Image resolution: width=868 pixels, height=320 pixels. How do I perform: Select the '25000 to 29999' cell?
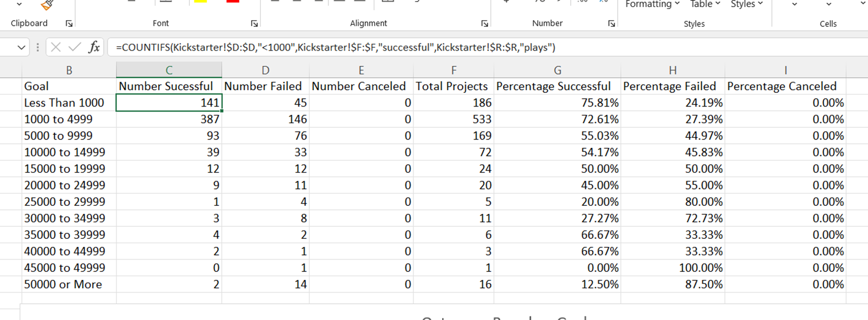(x=69, y=202)
